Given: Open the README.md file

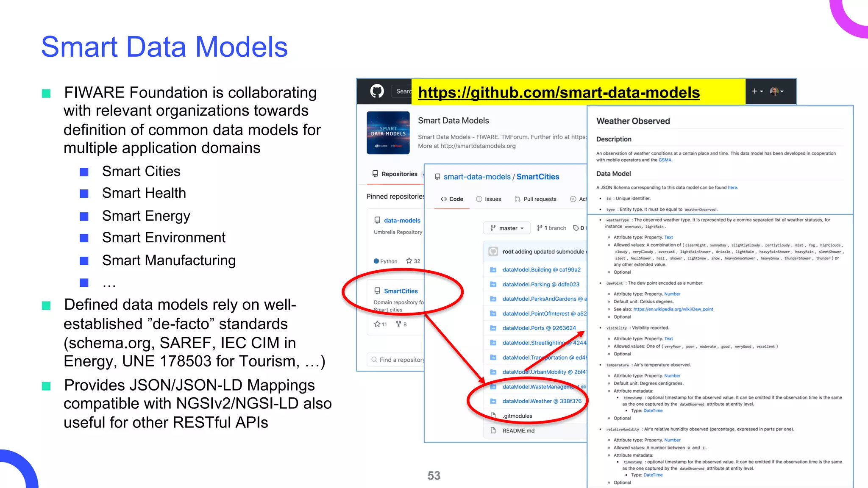Looking at the screenshot, I should [x=518, y=431].
